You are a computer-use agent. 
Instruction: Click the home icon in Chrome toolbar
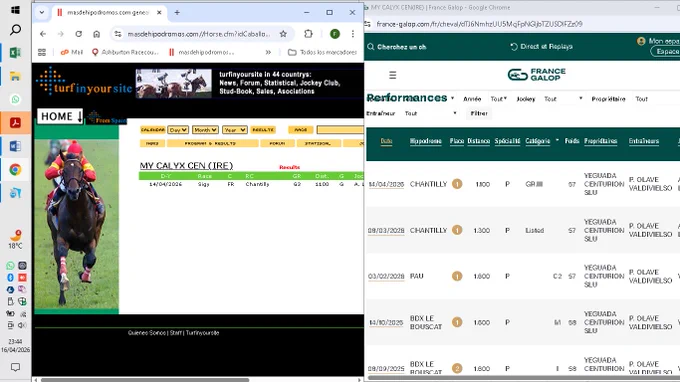pos(96,34)
